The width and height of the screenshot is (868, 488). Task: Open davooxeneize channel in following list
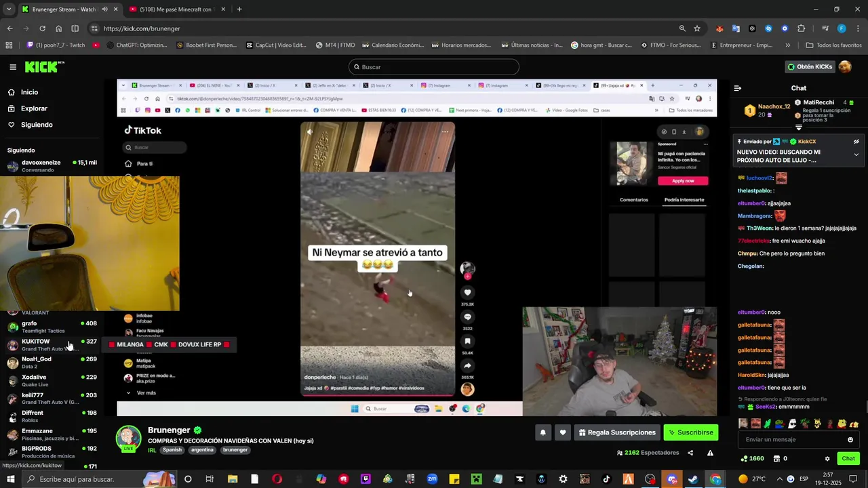pyautogui.click(x=52, y=166)
